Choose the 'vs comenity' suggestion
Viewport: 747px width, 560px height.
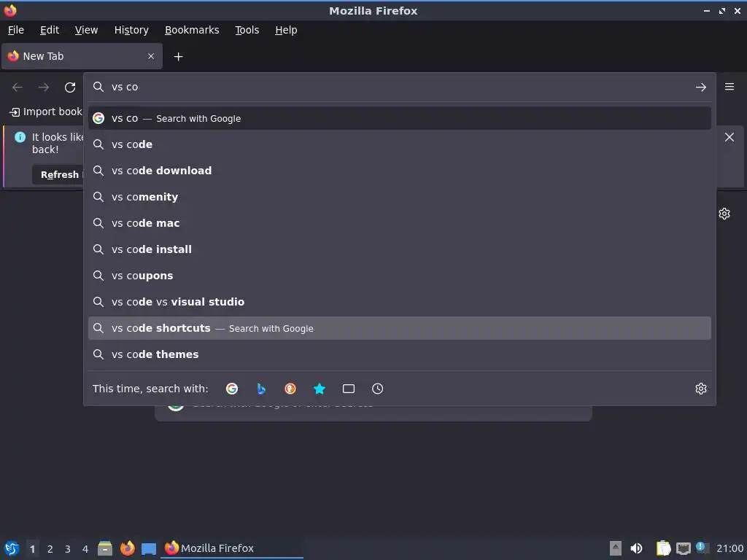tap(399, 197)
